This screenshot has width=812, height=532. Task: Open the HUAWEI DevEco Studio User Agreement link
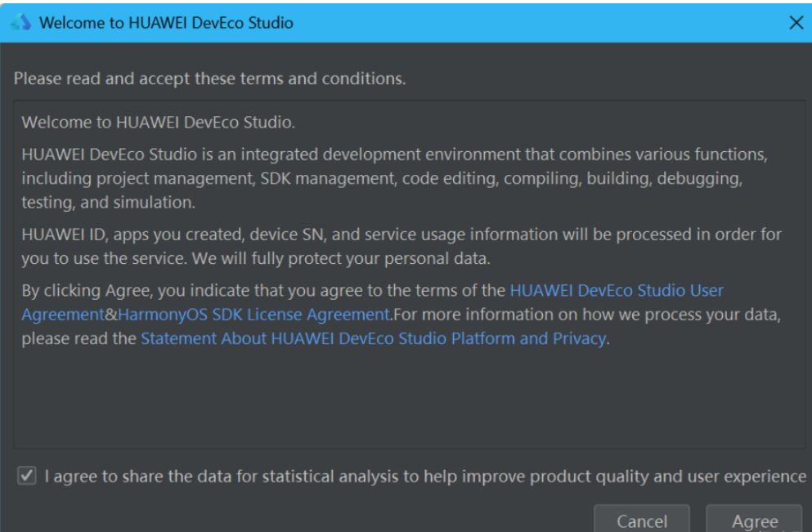click(617, 290)
